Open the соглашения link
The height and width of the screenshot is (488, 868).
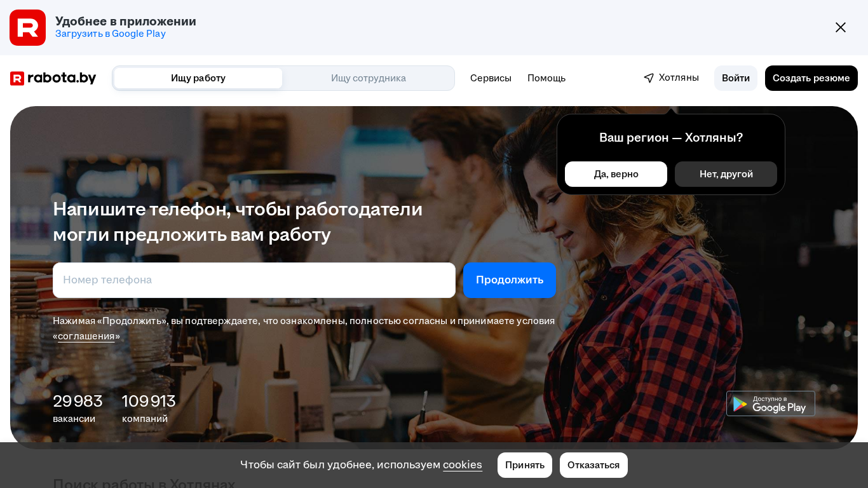[86, 336]
